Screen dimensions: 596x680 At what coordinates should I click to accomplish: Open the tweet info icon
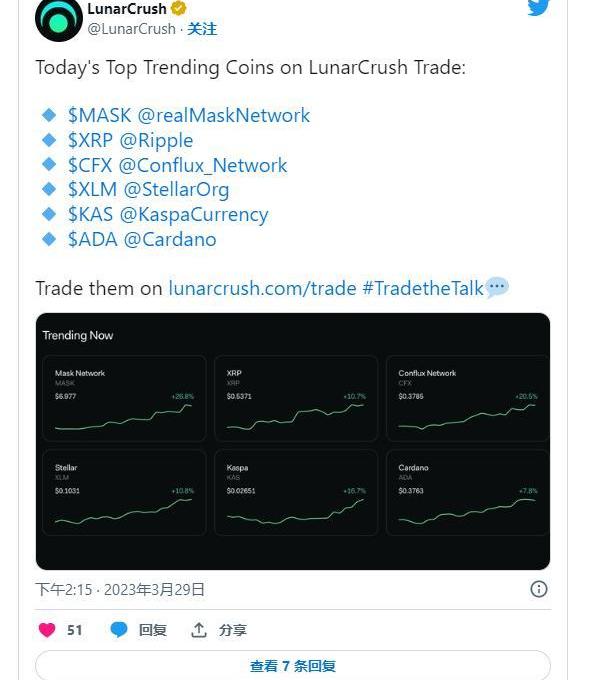coord(539,589)
